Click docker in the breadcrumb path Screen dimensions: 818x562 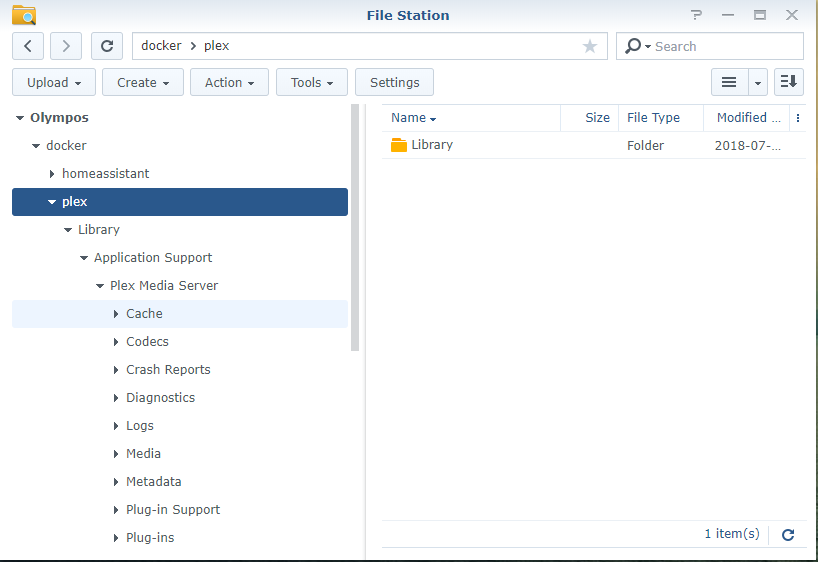[x=161, y=46]
